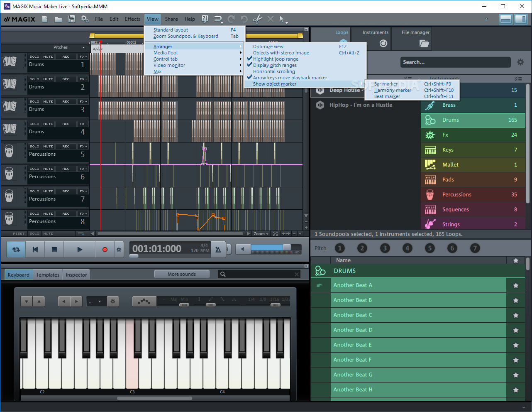This screenshot has width=532, height=412.
Task: Toggle SOLO on Drums track 1
Action: [x=34, y=57]
